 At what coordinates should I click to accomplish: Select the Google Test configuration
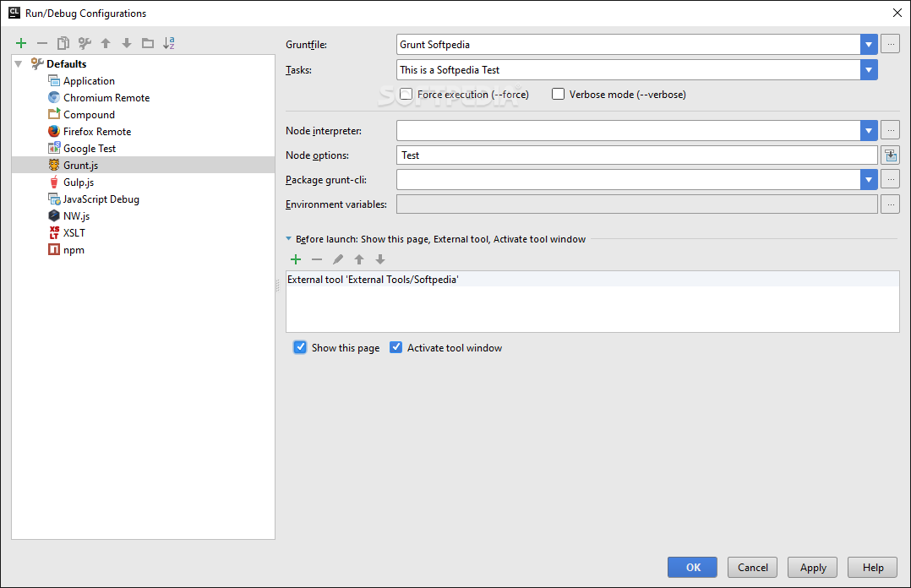[90, 148]
